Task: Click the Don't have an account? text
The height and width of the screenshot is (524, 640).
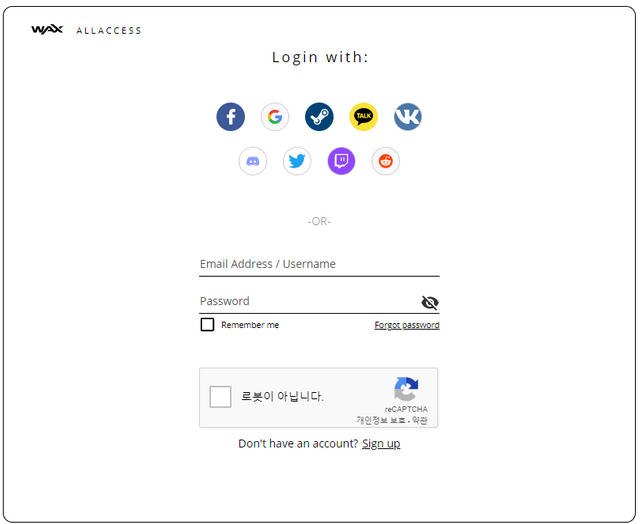Action: point(298,444)
